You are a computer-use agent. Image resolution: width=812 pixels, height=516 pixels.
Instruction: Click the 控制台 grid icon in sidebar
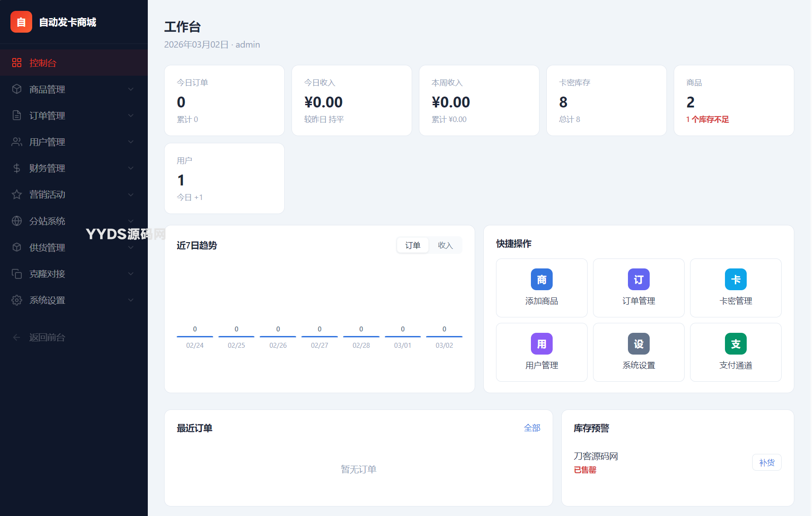[17, 63]
